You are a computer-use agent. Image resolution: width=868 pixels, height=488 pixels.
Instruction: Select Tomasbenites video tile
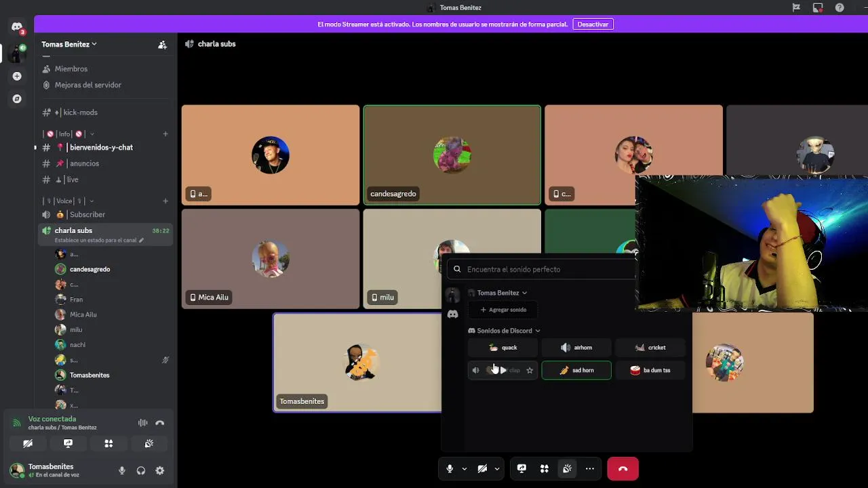[358, 363]
